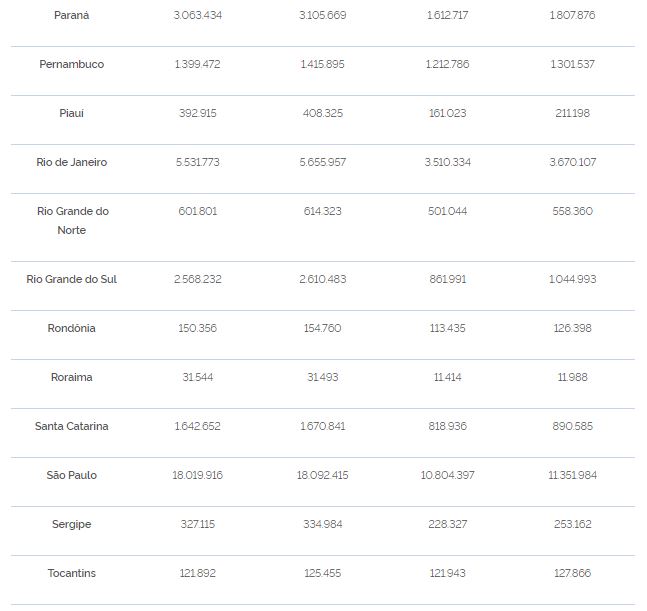Click the value 121.943 in Tocantins row
647x611 pixels.
pyautogui.click(x=448, y=573)
